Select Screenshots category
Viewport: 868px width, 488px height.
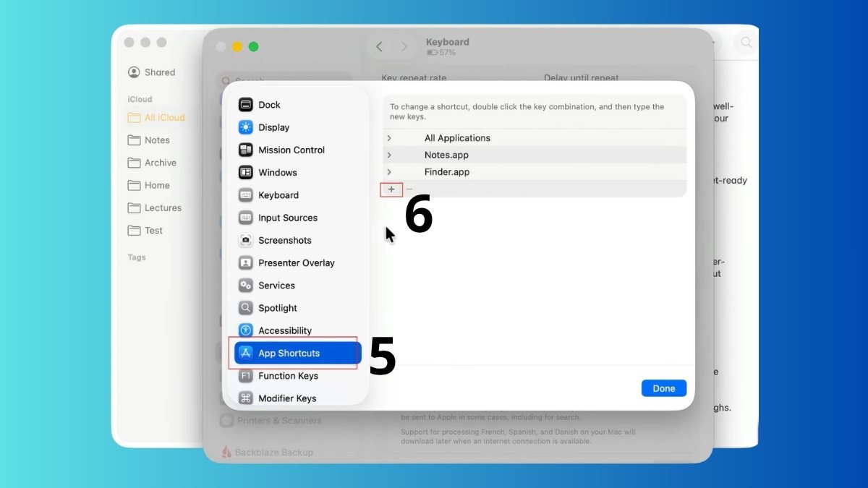(285, 240)
